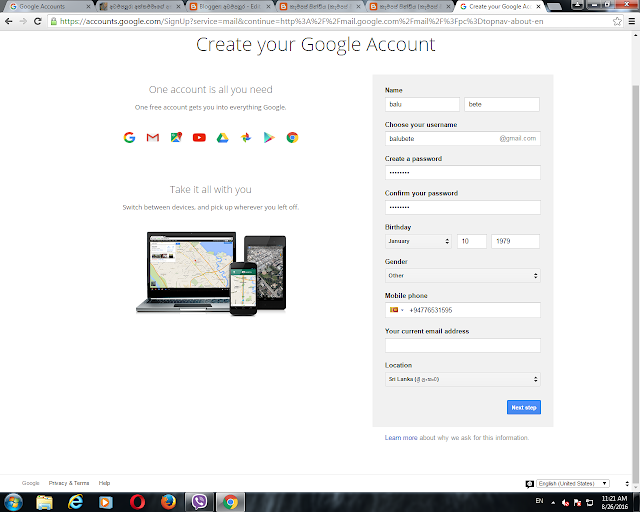Open the Windows Start button

point(13,502)
